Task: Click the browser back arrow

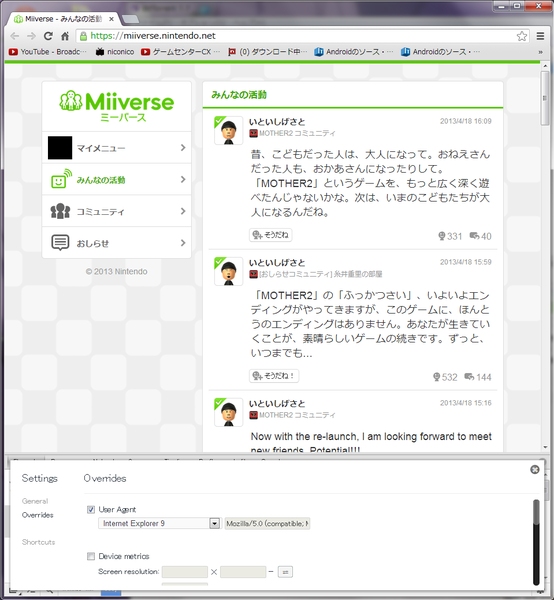Action: (x=15, y=36)
